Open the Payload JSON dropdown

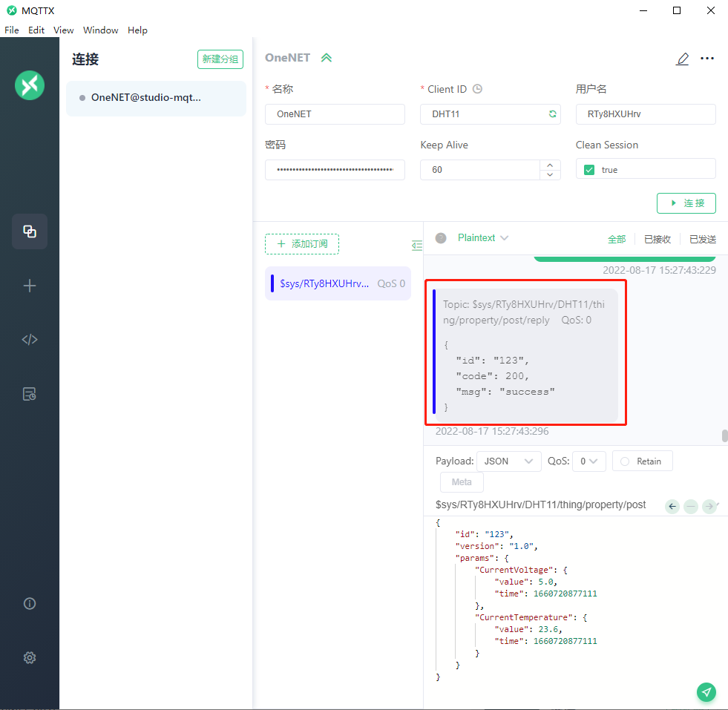click(x=509, y=461)
